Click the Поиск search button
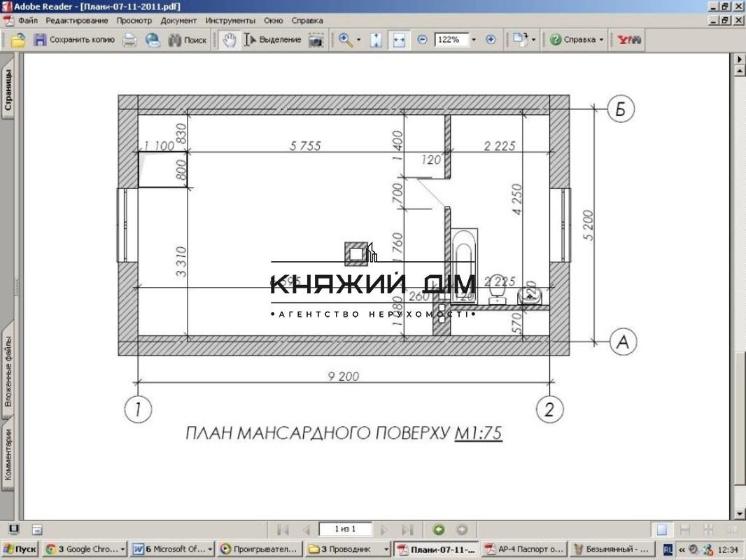 (x=188, y=40)
